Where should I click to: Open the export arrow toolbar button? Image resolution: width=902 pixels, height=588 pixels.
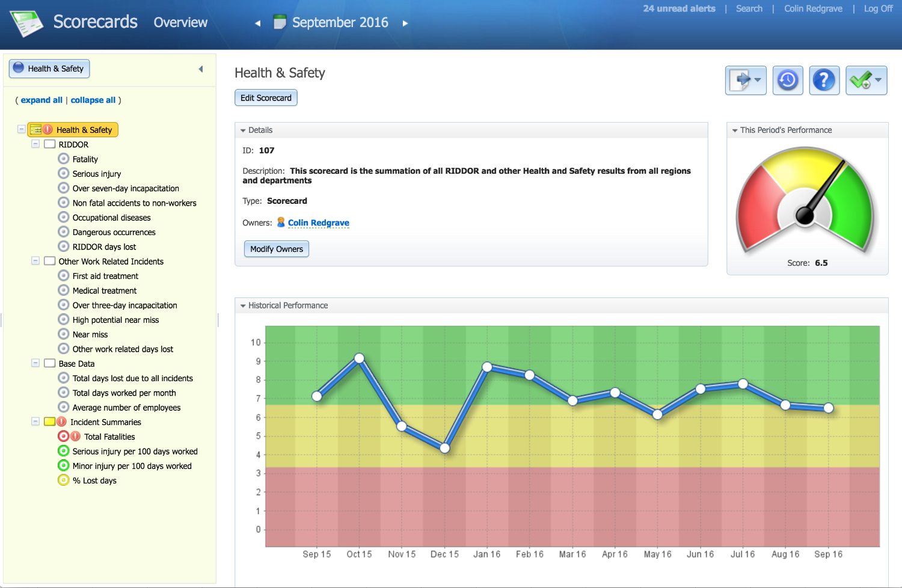(x=746, y=80)
